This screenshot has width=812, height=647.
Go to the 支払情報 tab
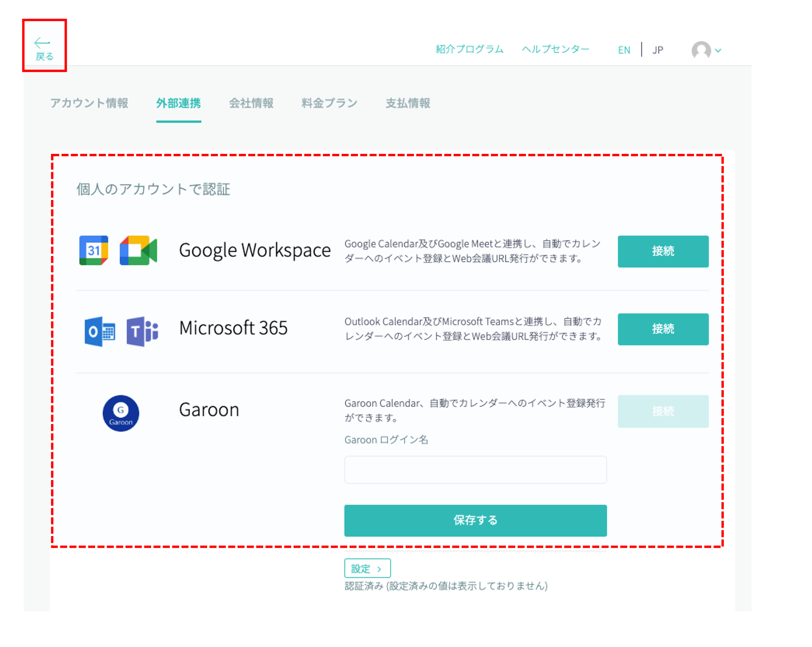click(x=408, y=103)
